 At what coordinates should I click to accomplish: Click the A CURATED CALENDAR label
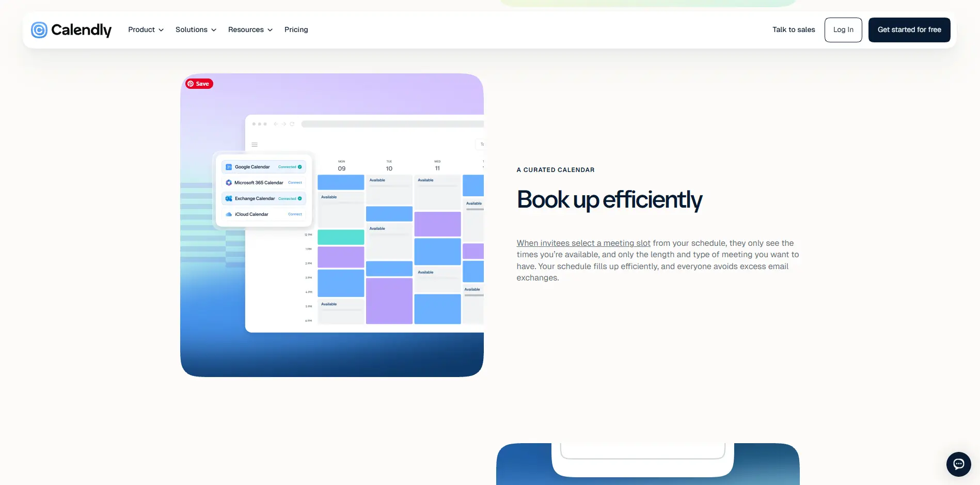tap(556, 170)
